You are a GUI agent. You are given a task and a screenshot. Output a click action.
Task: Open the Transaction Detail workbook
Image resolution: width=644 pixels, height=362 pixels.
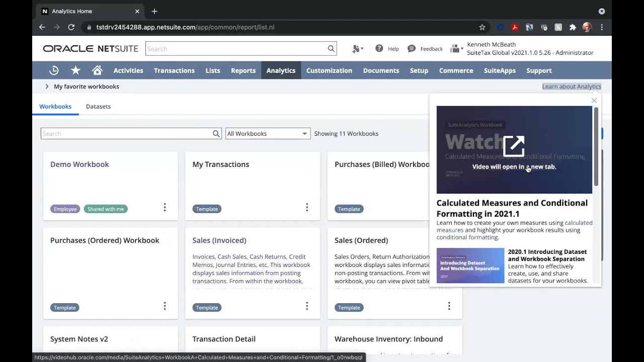pyautogui.click(x=224, y=339)
